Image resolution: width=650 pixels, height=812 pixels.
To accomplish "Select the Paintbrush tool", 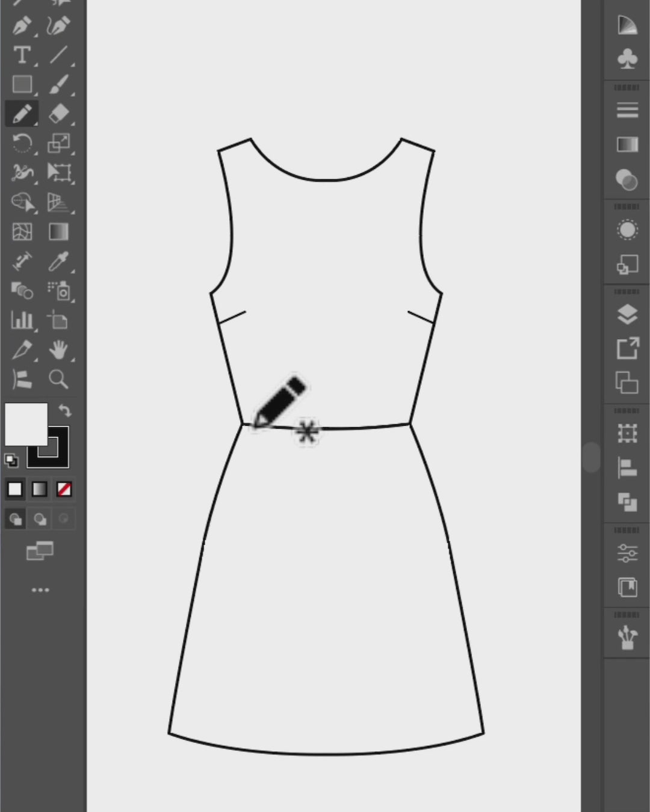I will (x=58, y=84).
